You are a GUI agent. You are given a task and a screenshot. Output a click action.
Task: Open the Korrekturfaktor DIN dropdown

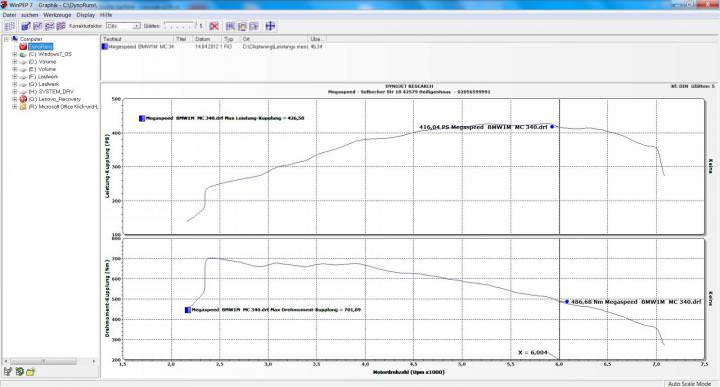click(x=136, y=26)
